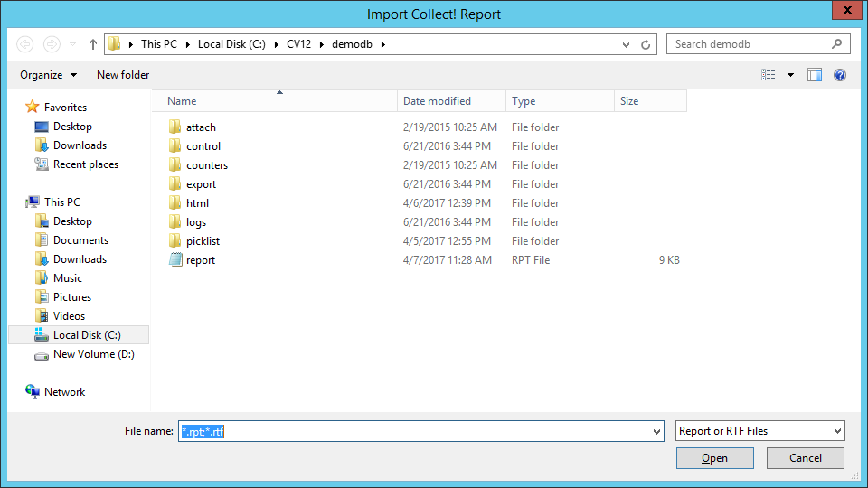
Task: Toggle the preview pane
Action: click(x=815, y=75)
